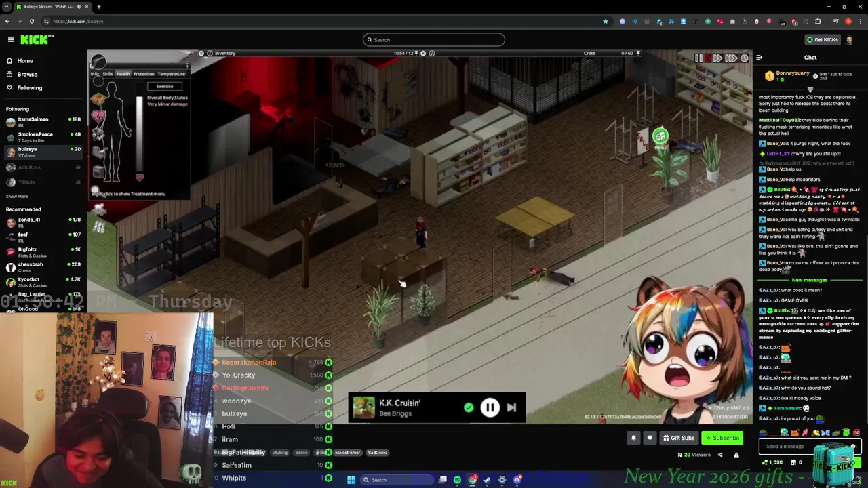The height and width of the screenshot is (488, 868).
Task: Open the chat emote picker
Action: coord(853,446)
